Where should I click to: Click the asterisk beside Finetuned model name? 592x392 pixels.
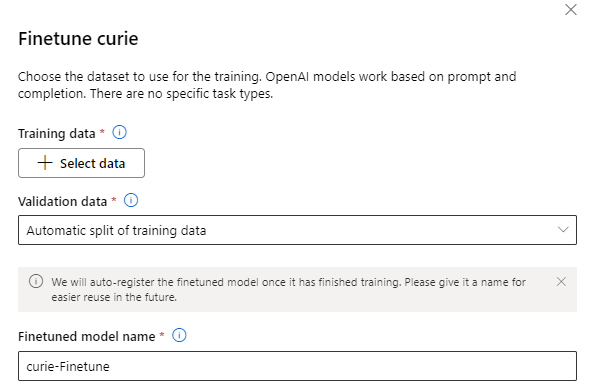(x=162, y=334)
